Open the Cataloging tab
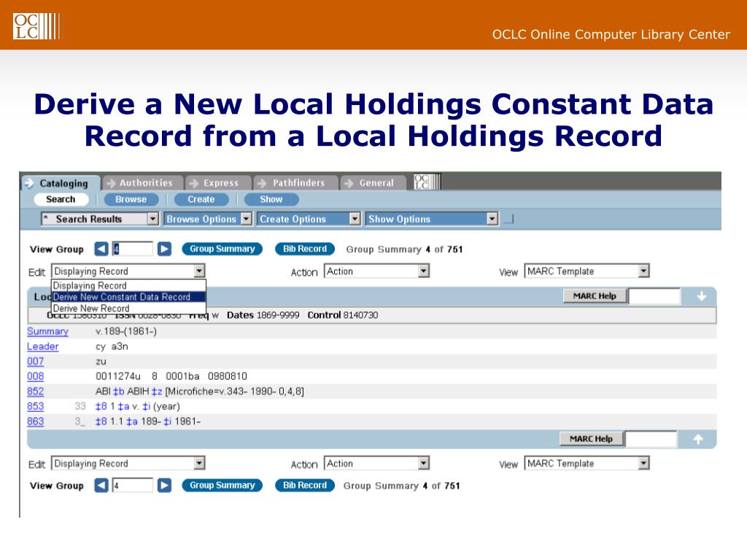 coord(61,183)
